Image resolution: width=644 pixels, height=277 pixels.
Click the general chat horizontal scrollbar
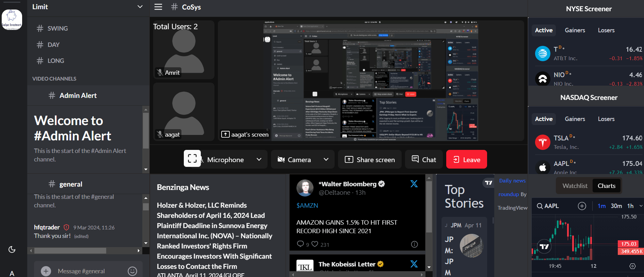click(x=70, y=251)
